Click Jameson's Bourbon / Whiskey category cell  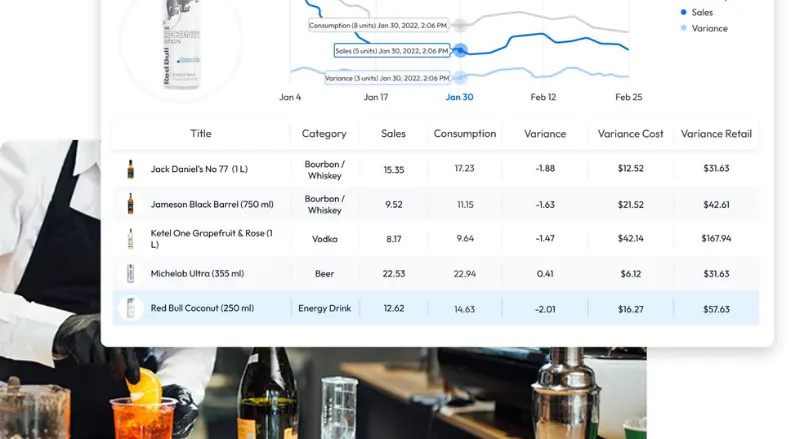(x=324, y=204)
